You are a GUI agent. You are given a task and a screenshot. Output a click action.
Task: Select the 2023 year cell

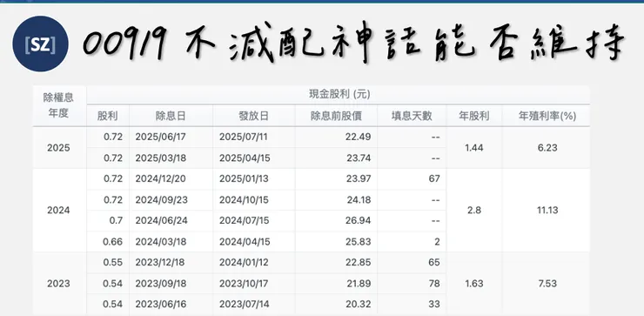point(58,284)
